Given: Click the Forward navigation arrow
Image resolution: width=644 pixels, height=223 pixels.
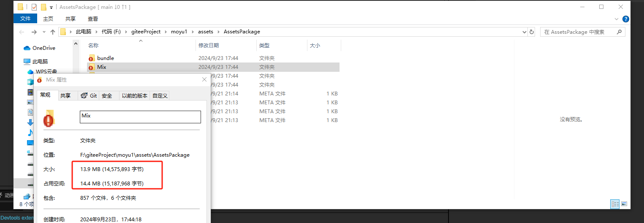Looking at the screenshot, I should pos(34,32).
